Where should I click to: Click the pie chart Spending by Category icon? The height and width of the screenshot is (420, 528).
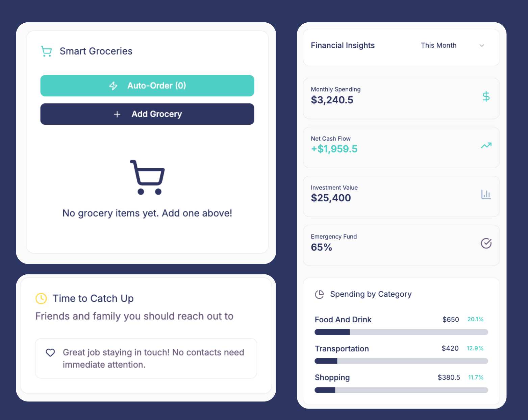click(319, 294)
